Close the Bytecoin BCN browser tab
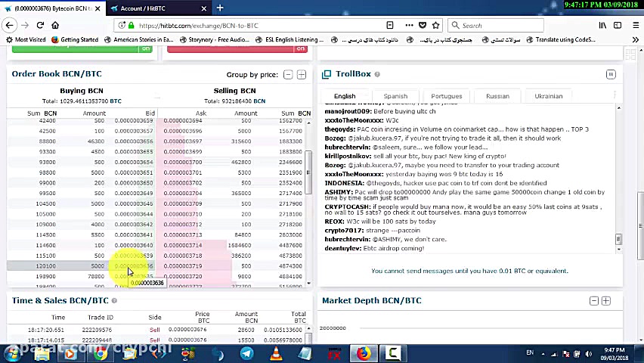Screen dimensions: 644x363 (x=98, y=8)
